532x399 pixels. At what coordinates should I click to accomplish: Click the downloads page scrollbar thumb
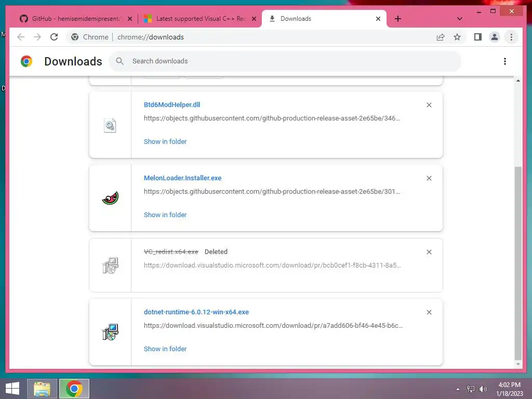(x=518, y=263)
